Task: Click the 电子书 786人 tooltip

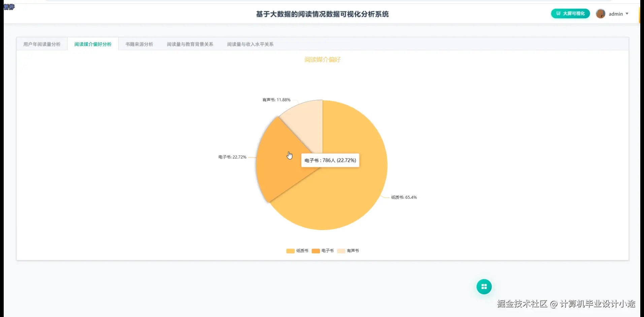Action: pos(330,160)
